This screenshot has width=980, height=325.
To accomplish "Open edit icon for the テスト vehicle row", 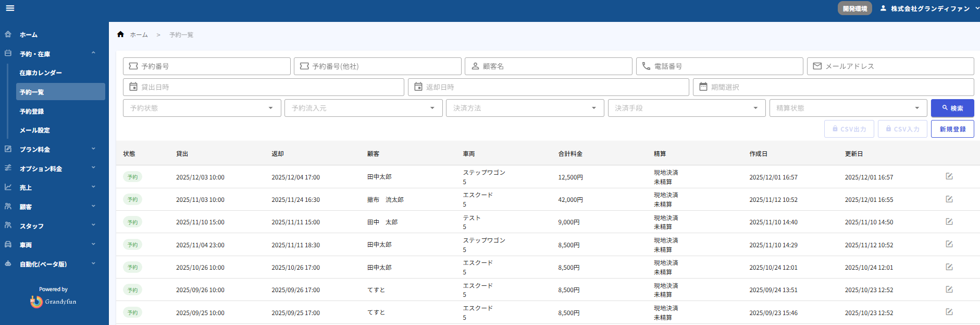I will point(949,222).
